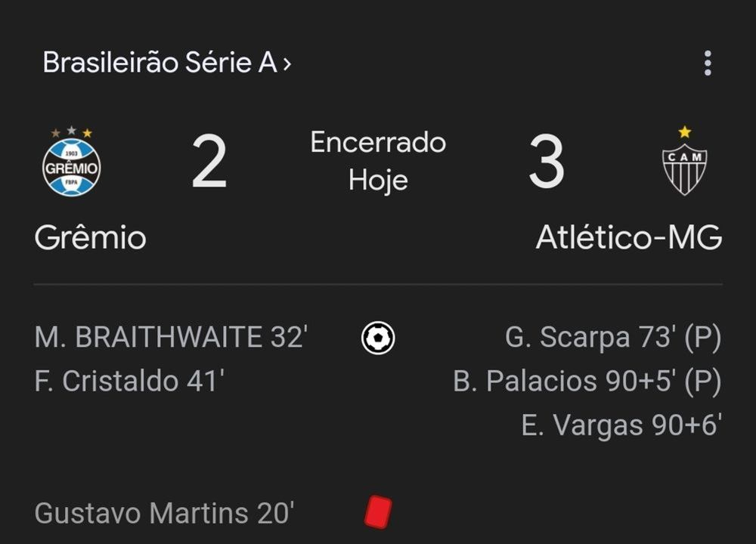Image resolution: width=756 pixels, height=544 pixels.
Task: Click the red card icon
Action: [x=376, y=511]
